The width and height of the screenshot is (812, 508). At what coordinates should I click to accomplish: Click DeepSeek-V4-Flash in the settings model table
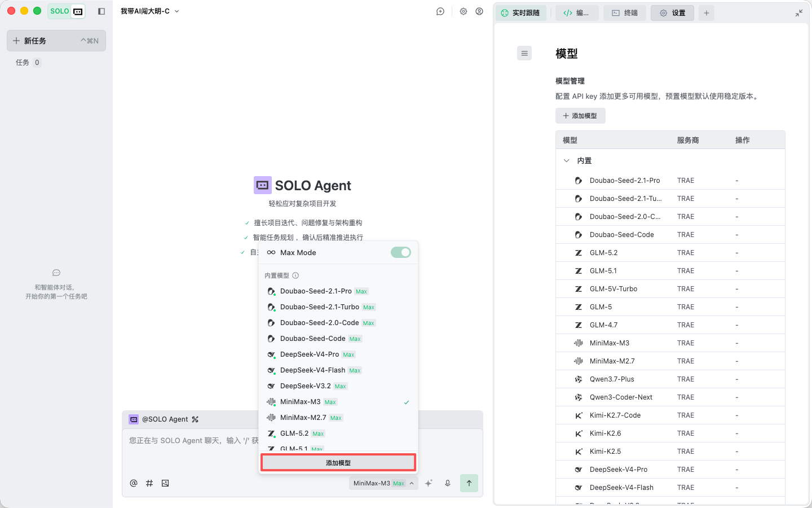pyautogui.click(x=621, y=488)
